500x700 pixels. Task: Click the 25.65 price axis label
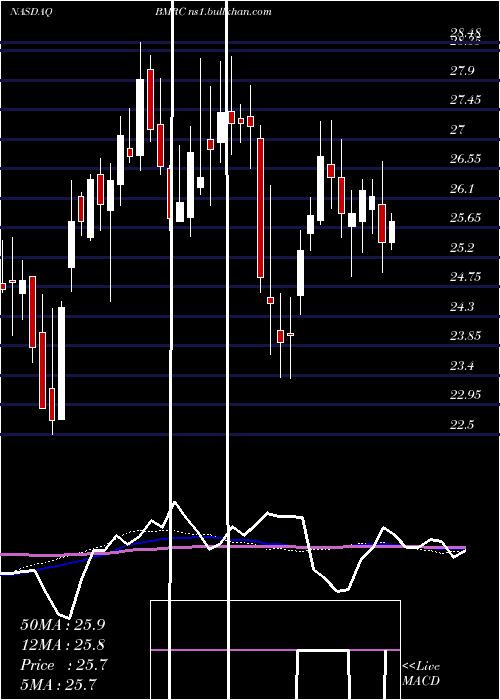466,218
